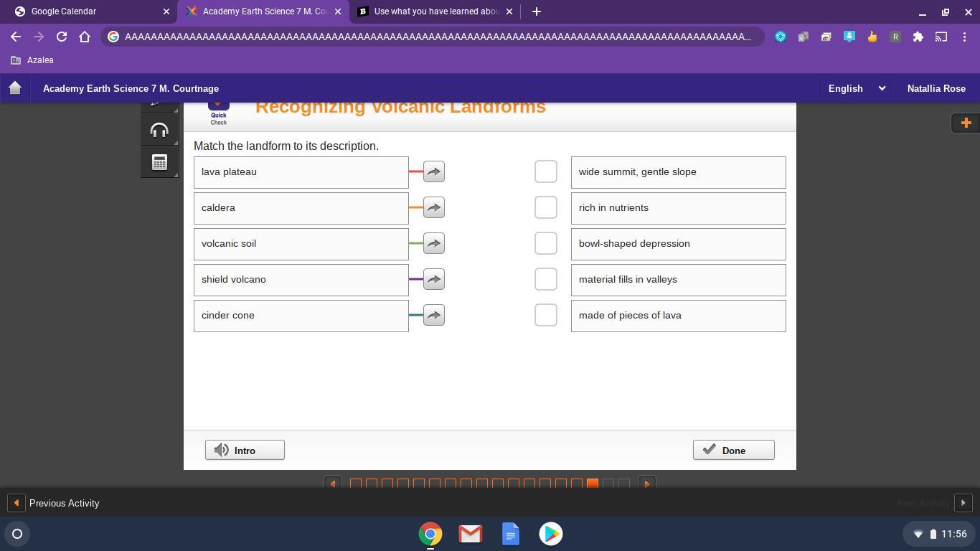Image resolution: width=980 pixels, height=551 pixels.
Task: Click the browser back arrow
Action: click(x=16, y=37)
